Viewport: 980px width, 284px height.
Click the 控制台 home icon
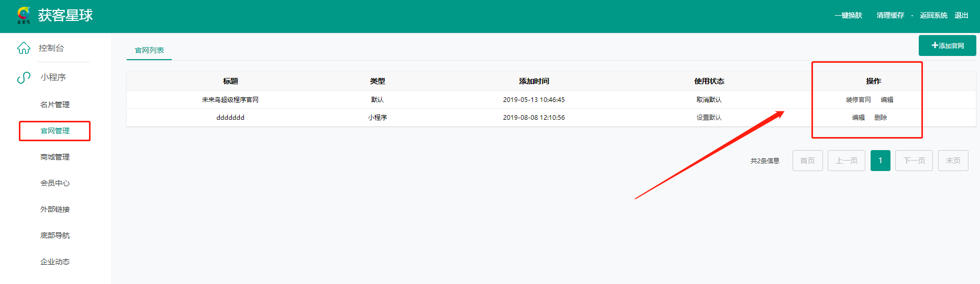[x=24, y=48]
